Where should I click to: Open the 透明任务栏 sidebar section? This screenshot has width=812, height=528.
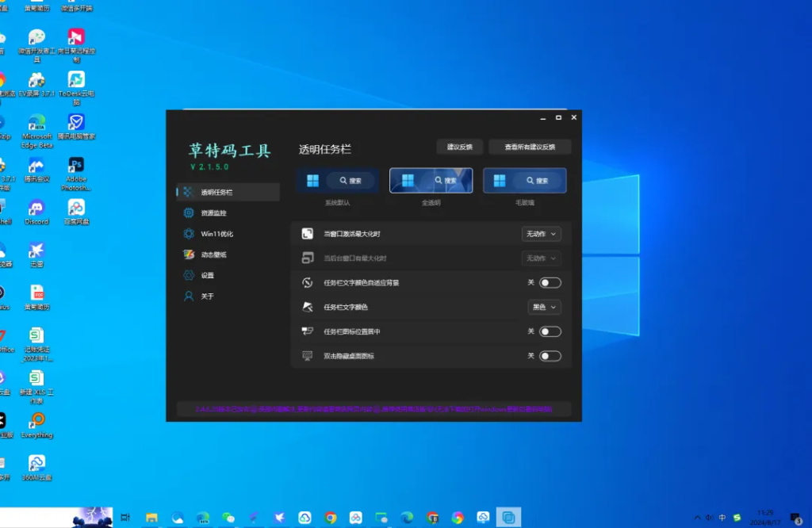tap(228, 192)
